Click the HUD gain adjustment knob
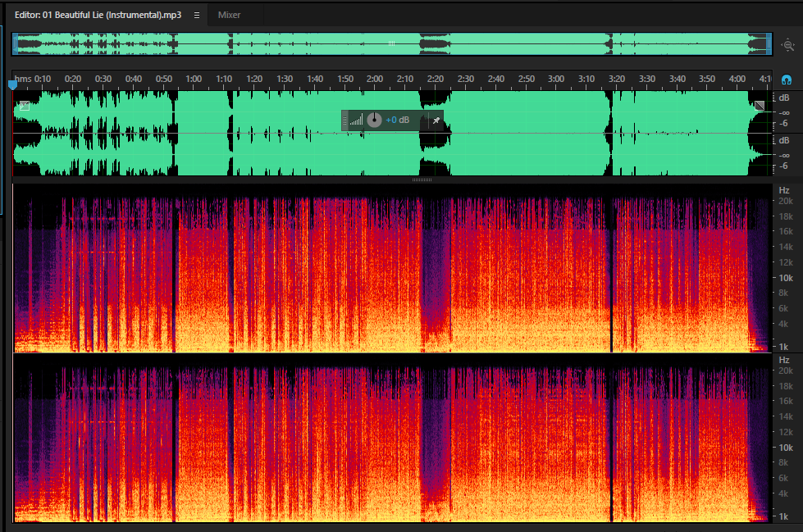This screenshot has width=803, height=532. [x=374, y=120]
